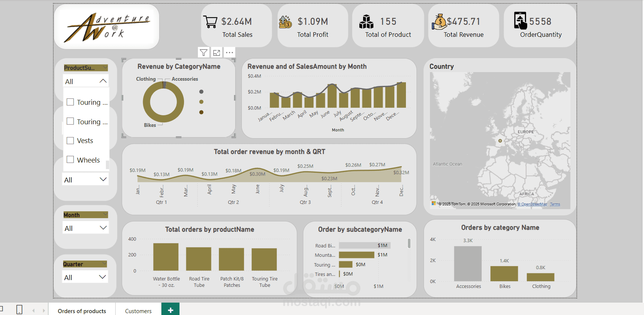The height and width of the screenshot is (315, 644).
Task: Click the subcategoryName chart scrollbar
Action: pos(409,243)
